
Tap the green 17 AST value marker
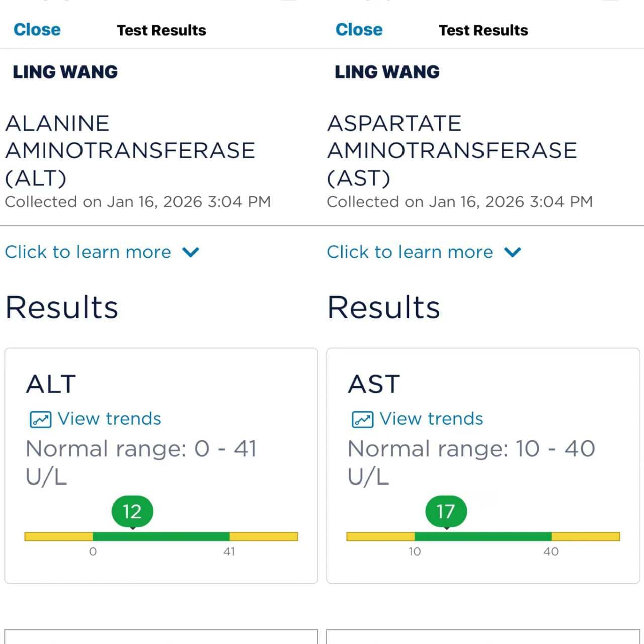(x=446, y=512)
